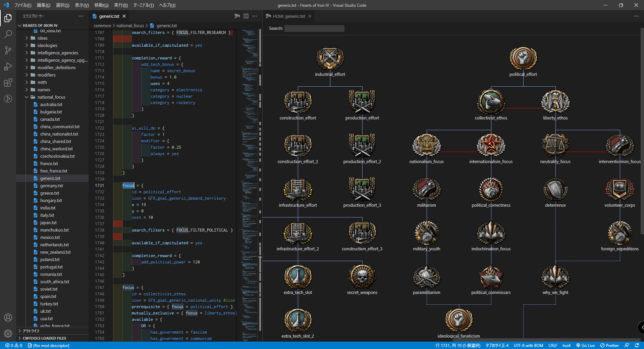Viewport: 644px width, 349px height.
Task: Select the industrial_effort focus icon
Action: 330,58
